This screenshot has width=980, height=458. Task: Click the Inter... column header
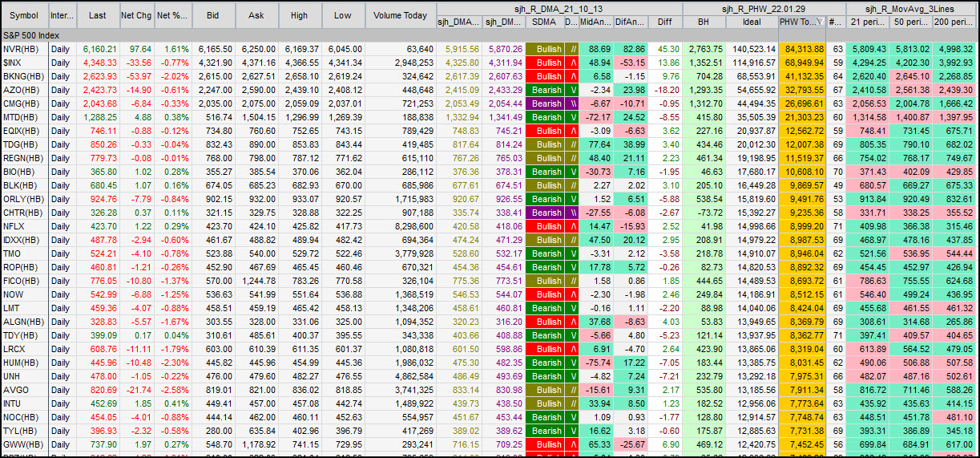[x=62, y=15]
